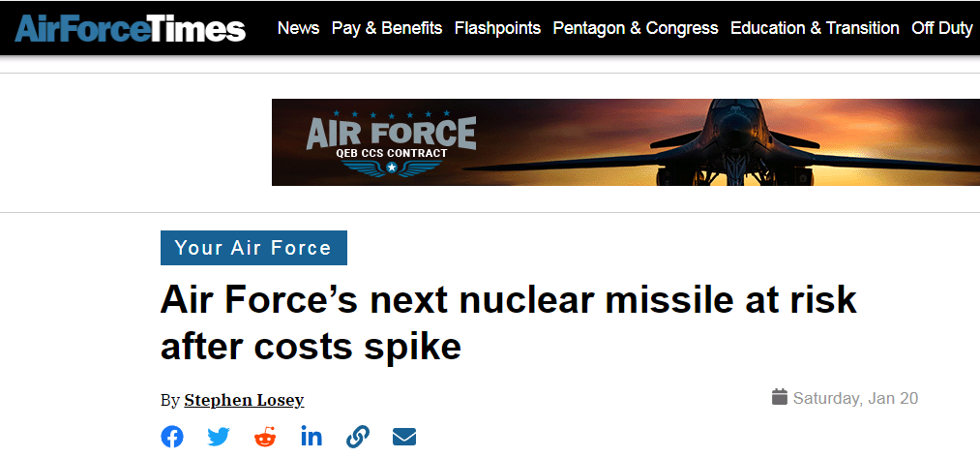Go to Air Force Times homepage logo
The image size is (980, 458).
click(131, 29)
